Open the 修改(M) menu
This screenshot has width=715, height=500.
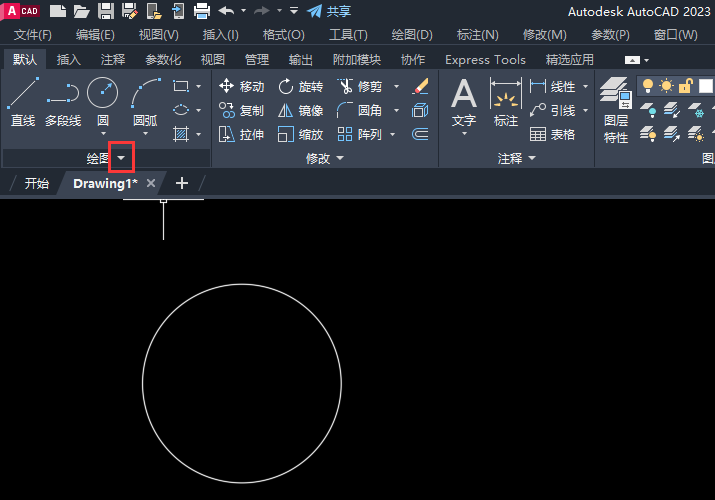[x=544, y=35]
